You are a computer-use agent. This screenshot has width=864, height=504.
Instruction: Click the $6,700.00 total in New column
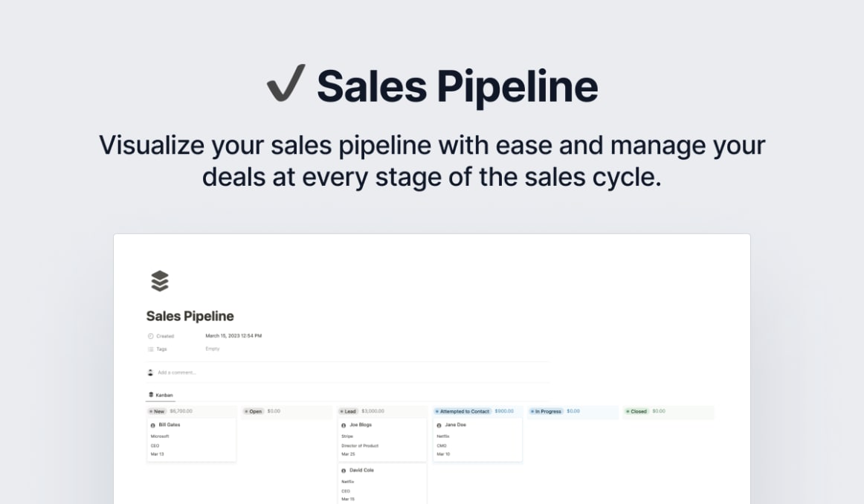coord(181,411)
